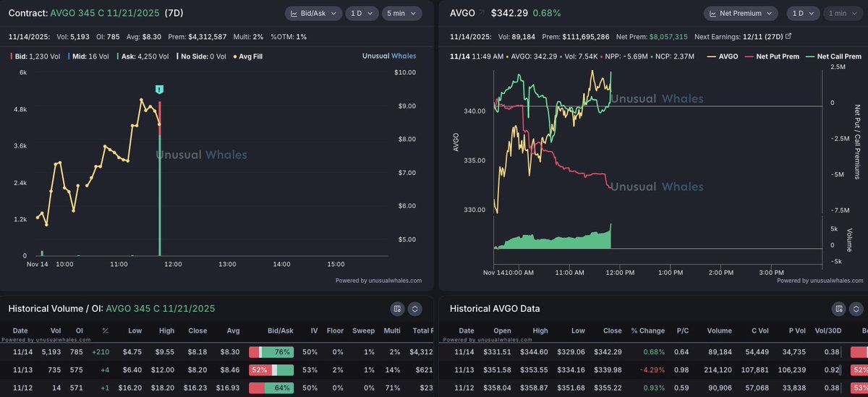Sort by the Vol/30D column header
The height and width of the screenshot is (397, 868).
click(x=828, y=330)
